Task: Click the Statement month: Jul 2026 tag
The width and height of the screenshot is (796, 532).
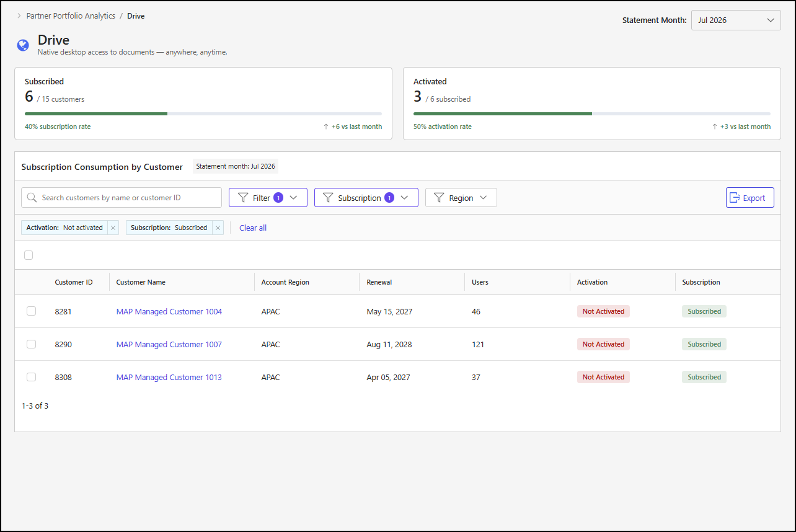Action: pyautogui.click(x=236, y=166)
